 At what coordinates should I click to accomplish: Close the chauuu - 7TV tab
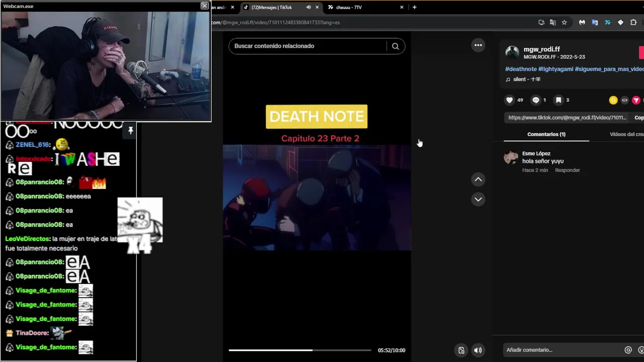401,8
